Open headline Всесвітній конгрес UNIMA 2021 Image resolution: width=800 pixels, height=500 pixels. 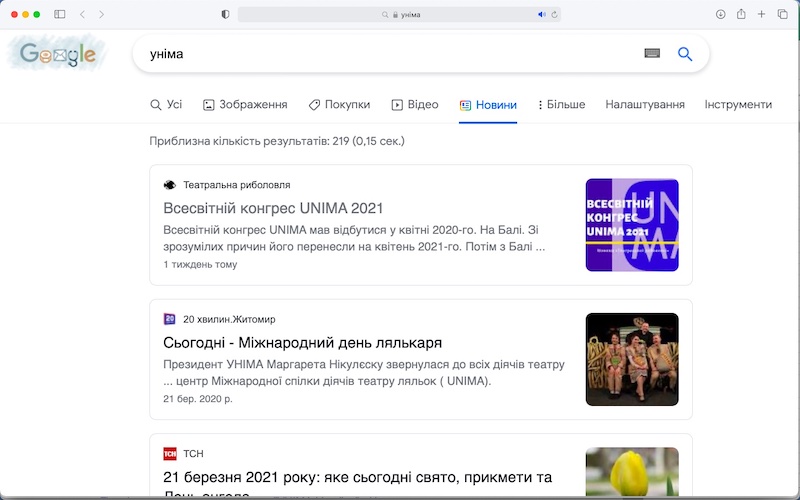tap(273, 208)
